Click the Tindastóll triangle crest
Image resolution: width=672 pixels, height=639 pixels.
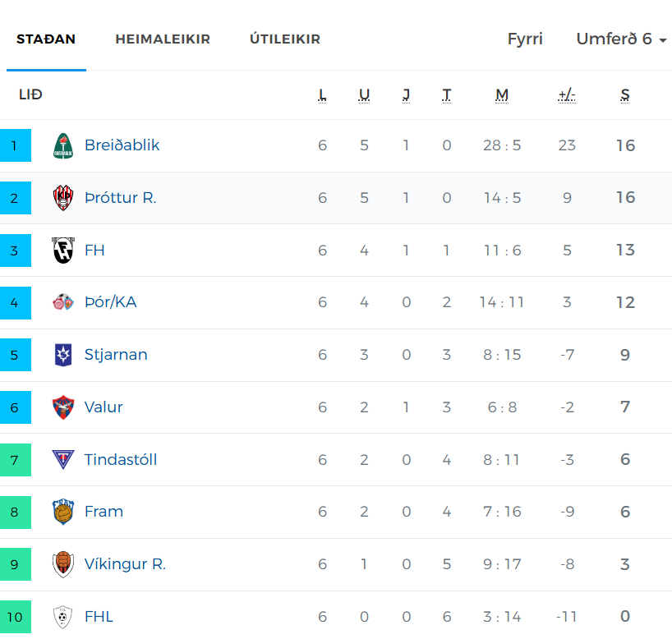point(63,459)
